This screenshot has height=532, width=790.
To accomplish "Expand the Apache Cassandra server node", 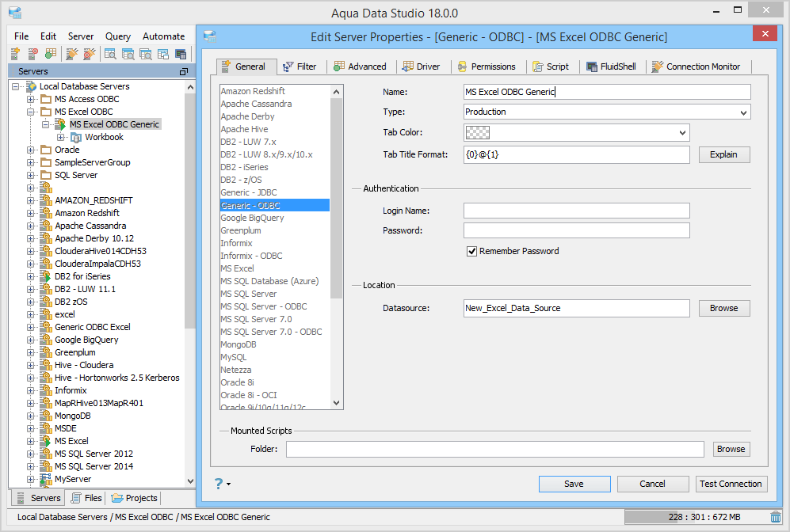I will click(31, 226).
